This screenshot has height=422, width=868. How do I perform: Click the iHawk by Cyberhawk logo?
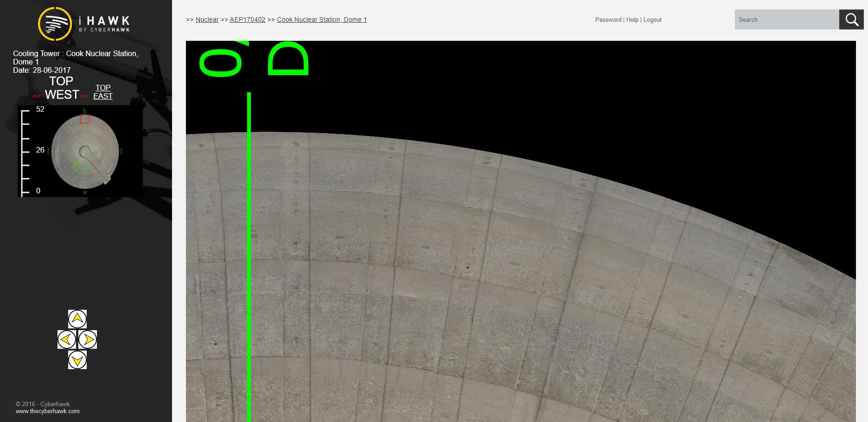click(84, 24)
